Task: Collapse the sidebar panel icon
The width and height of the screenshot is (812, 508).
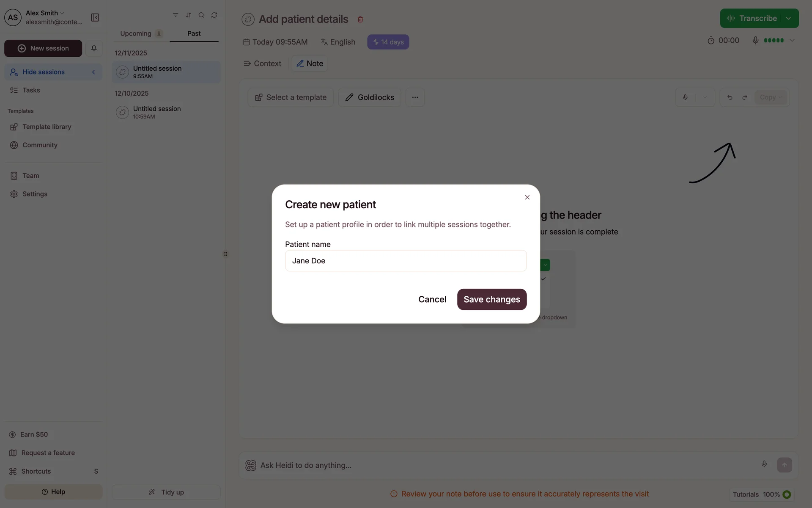Action: (x=95, y=17)
